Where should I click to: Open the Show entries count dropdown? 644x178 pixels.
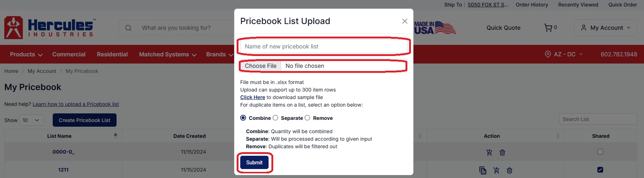(32, 120)
